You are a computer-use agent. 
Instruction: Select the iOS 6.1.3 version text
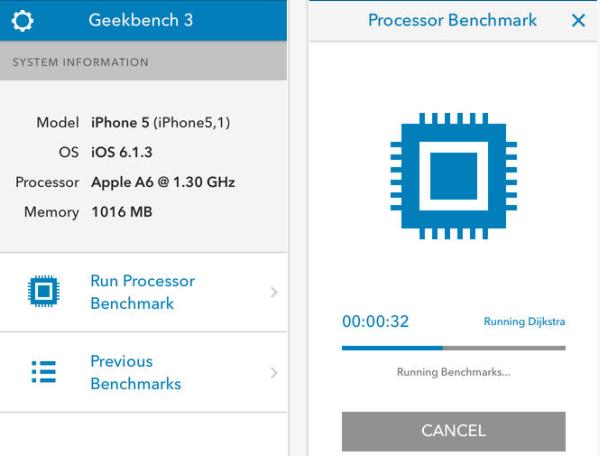(122, 152)
